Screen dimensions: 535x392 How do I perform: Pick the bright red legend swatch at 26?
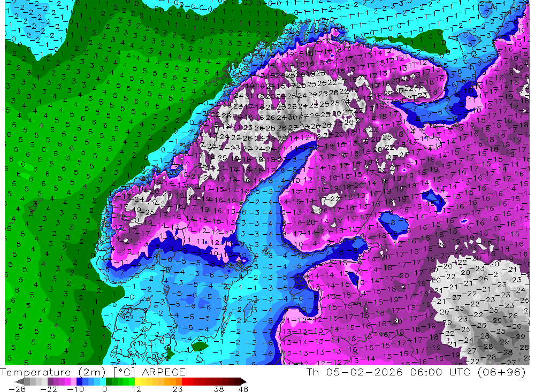pos(185,381)
